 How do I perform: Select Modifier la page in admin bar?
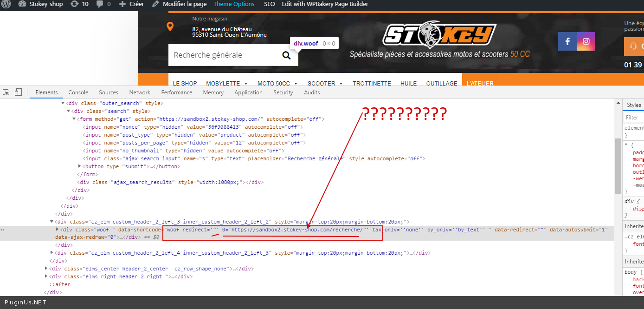179,4
